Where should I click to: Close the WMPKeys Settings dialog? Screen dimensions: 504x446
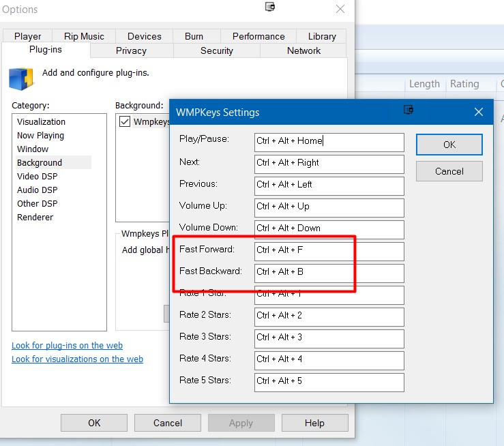(479, 112)
